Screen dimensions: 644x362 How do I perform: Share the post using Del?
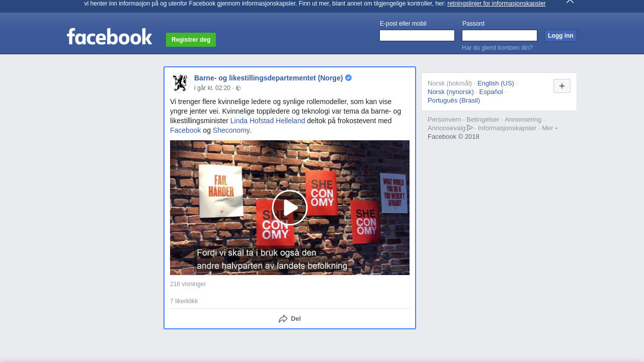(290, 319)
